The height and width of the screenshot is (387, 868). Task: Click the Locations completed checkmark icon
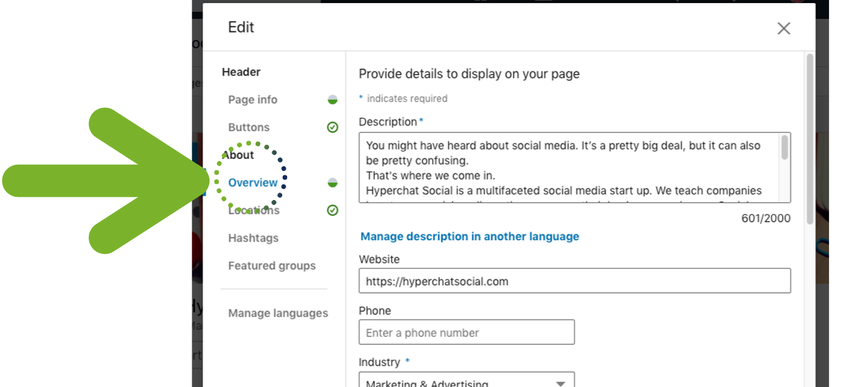click(x=333, y=210)
